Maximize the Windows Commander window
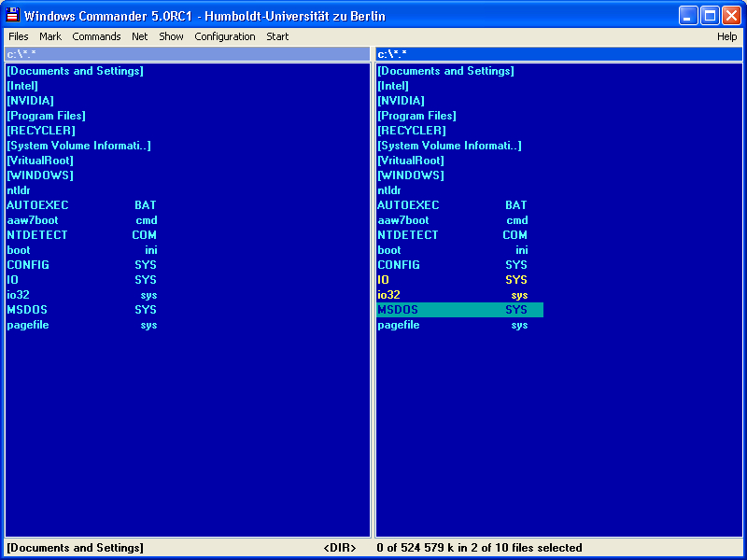747x560 pixels. tap(710, 16)
